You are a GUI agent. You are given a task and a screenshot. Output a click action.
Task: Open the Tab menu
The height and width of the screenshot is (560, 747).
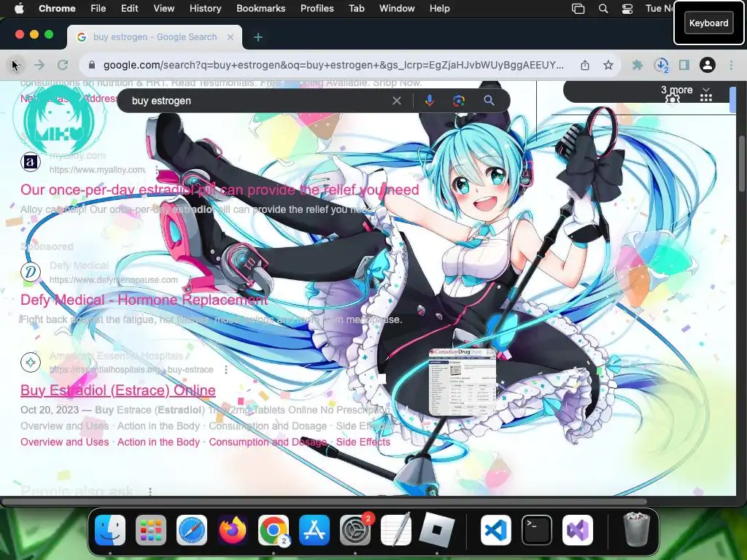356,9
